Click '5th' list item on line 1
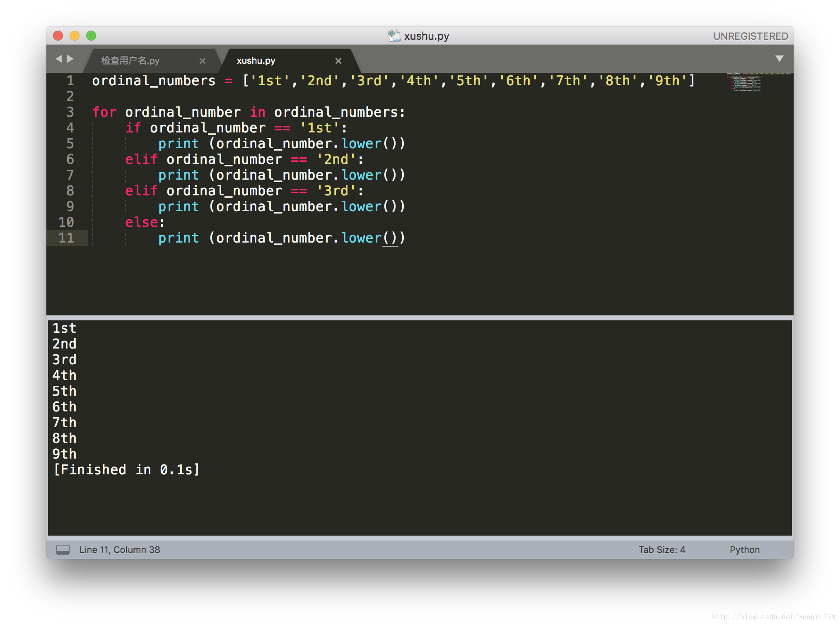The width and height of the screenshot is (840, 625). [x=468, y=80]
